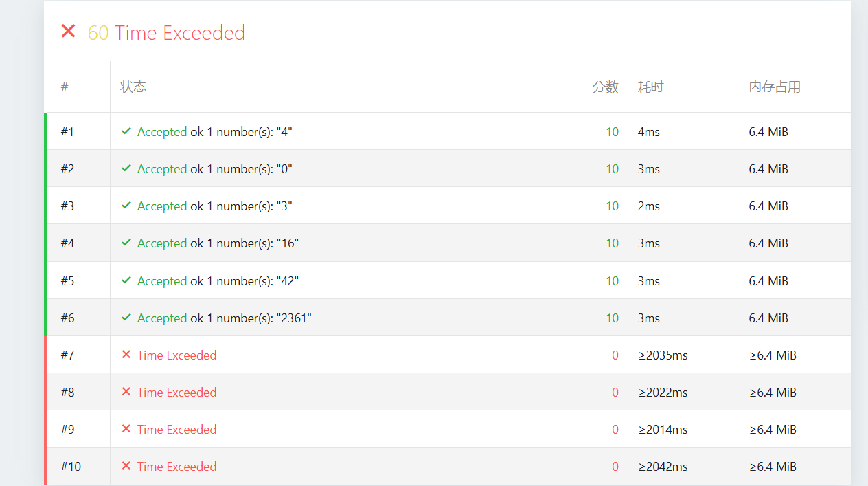Click the red cross in row #7
The width and height of the screenshot is (868, 486).
[x=126, y=355]
